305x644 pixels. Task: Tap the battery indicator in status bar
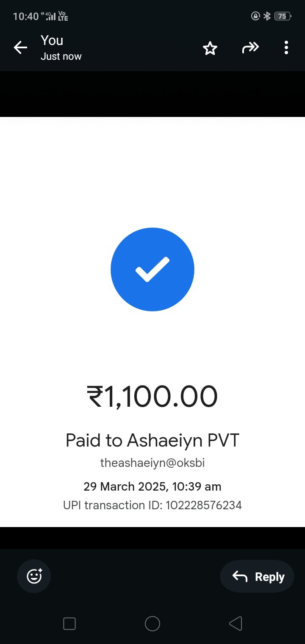click(283, 16)
